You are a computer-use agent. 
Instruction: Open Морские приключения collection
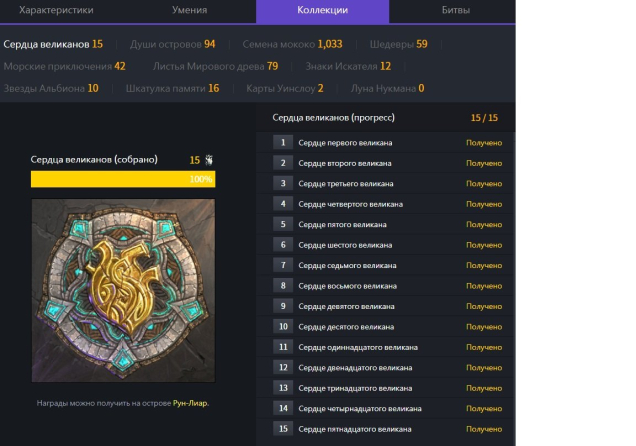(x=64, y=66)
